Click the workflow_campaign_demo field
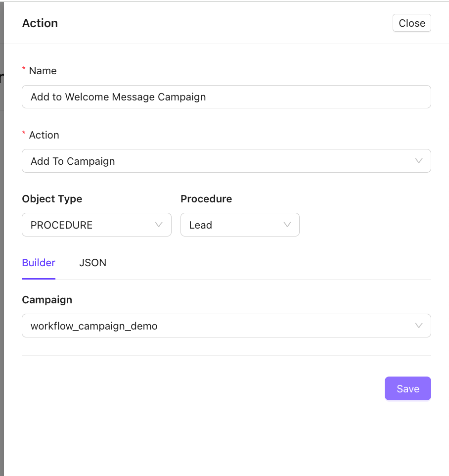 [226, 326]
